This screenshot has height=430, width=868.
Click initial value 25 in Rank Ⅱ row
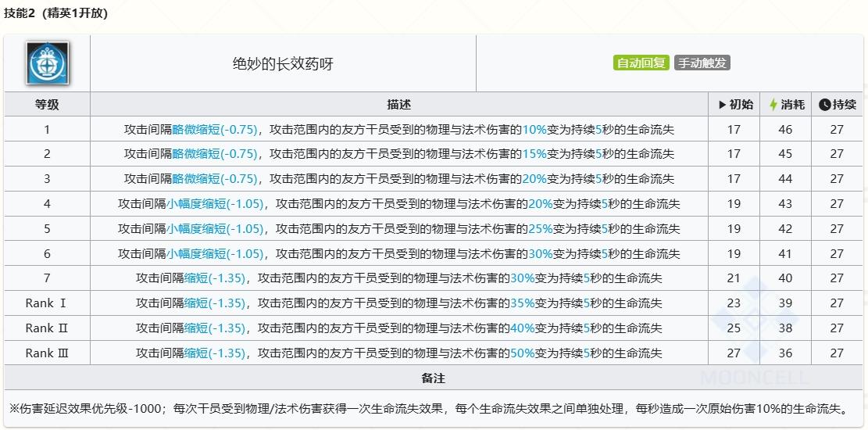(734, 328)
